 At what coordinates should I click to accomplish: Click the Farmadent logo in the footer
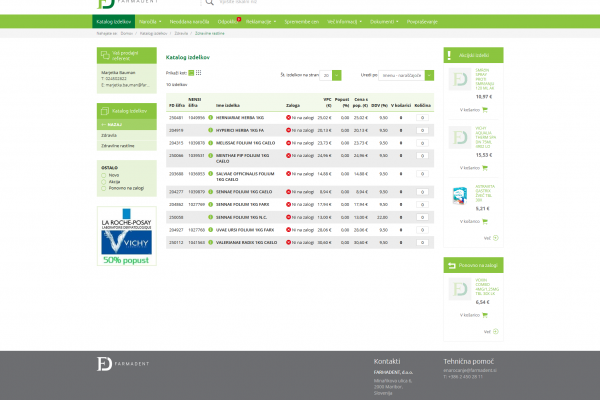pos(123,364)
